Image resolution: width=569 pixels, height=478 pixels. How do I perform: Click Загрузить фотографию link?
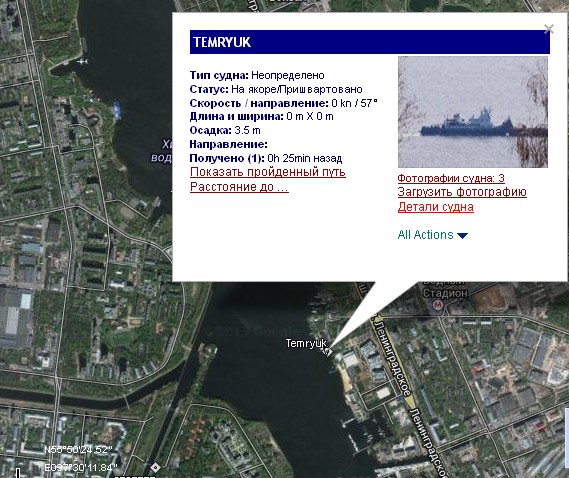[462, 192]
